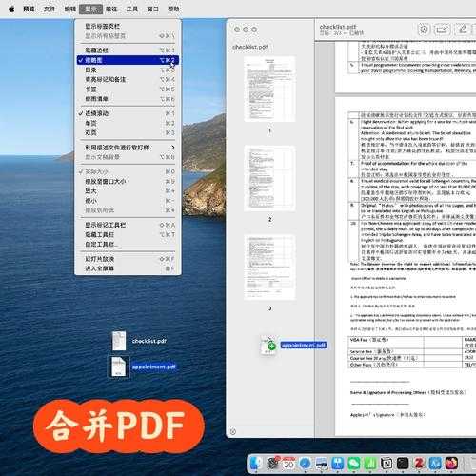Open WeChat from the Dock

pyautogui.click(x=354, y=464)
